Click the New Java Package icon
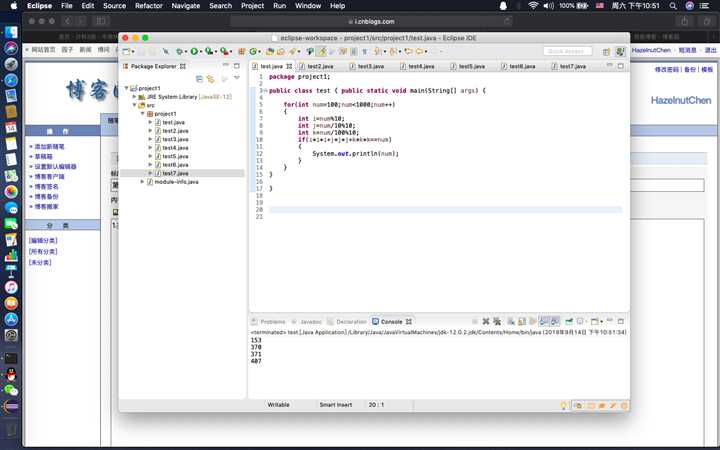 [x=242, y=51]
